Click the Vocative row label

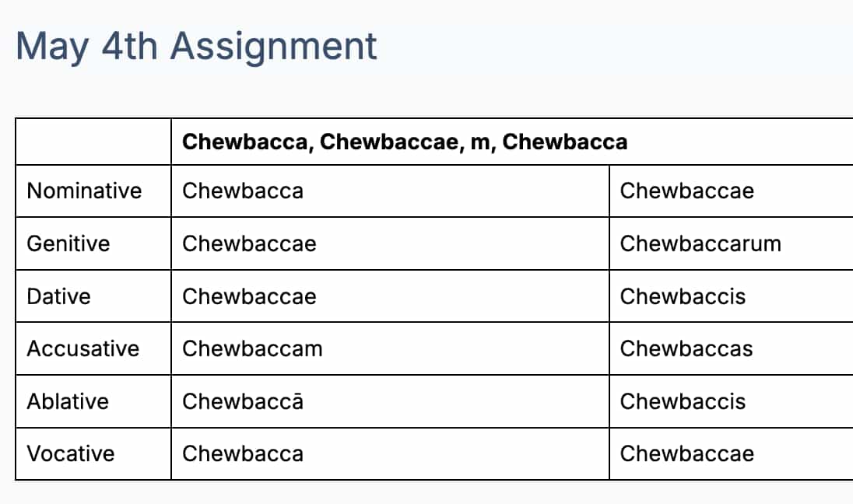tap(93, 453)
